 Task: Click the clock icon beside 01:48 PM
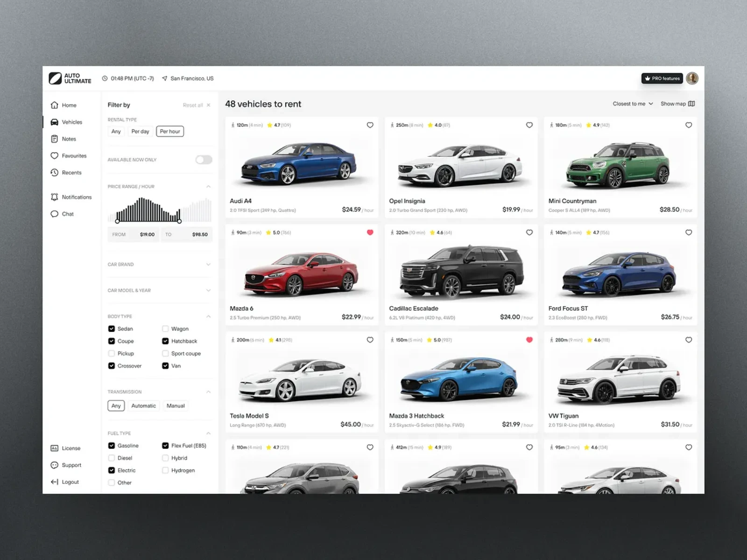click(x=105, y=78)
